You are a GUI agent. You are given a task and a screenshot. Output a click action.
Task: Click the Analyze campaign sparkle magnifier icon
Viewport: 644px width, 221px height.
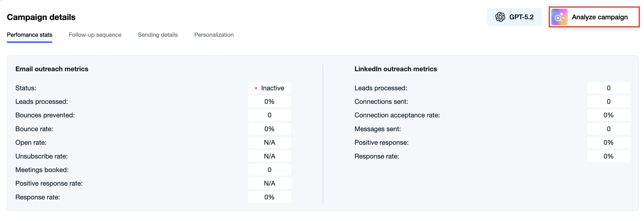click(x=559, y=17)
